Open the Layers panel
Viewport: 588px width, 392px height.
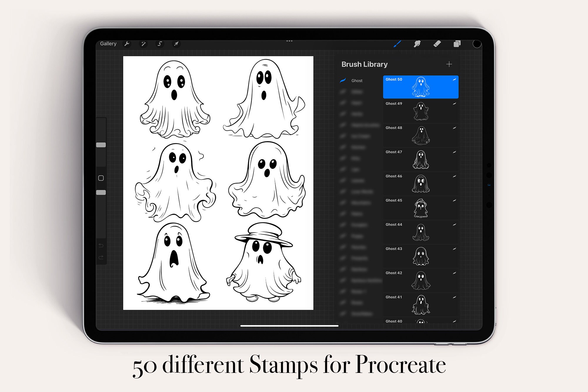coord(457,44)
